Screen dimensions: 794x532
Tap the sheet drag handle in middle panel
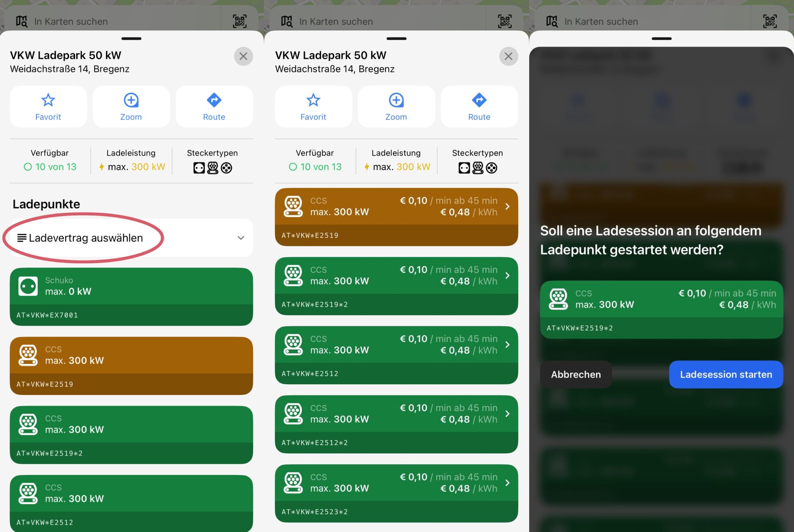click(x=396, y=39)
